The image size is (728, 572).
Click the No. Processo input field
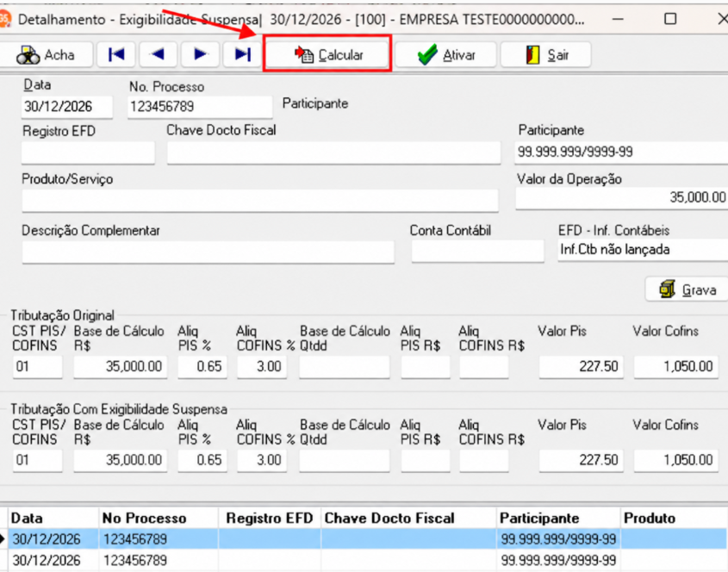point(200,106)
